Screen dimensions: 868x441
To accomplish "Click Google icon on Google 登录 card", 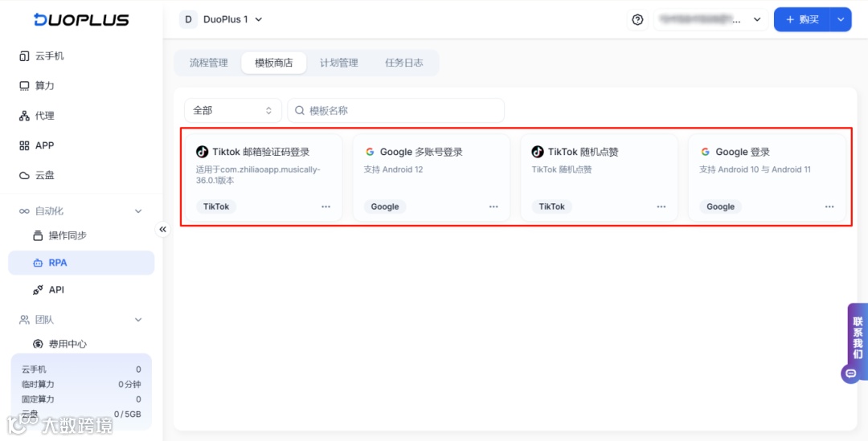I will 706,152.
